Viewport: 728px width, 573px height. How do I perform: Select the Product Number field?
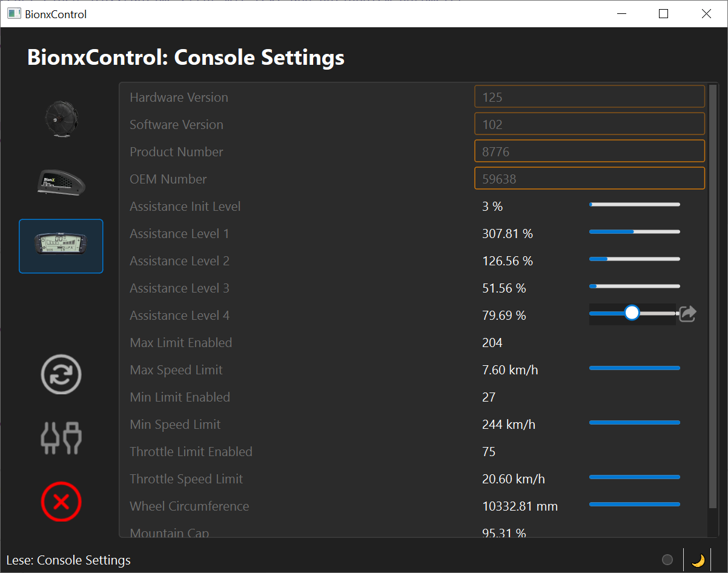pyautogui.click(x=589, y=151)
